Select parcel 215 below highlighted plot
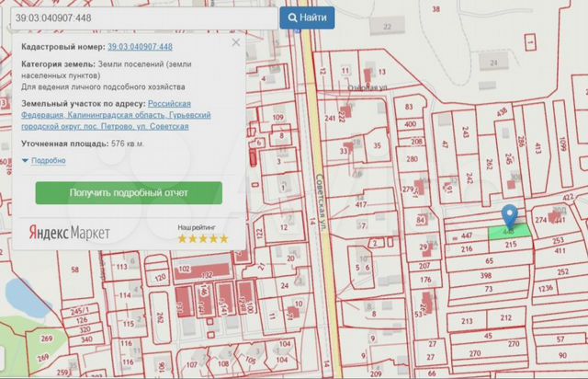This screenshot has width=588, height=379. click(511, 244)
